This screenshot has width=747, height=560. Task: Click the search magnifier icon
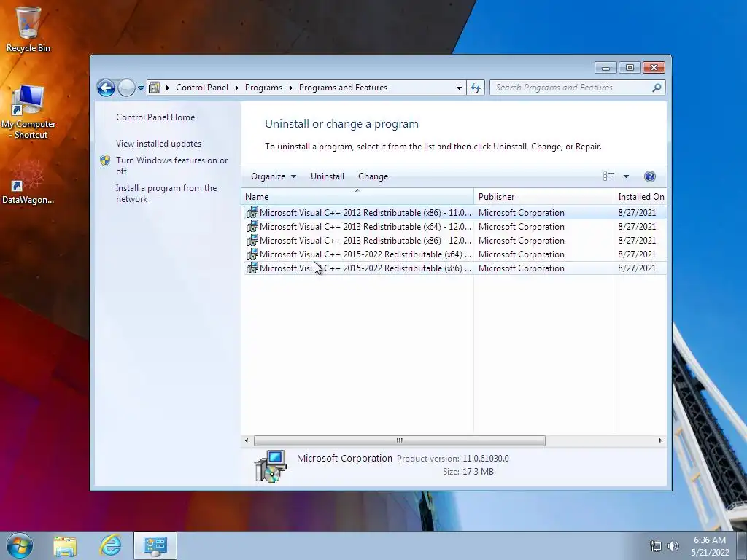(x=657, y=87)
